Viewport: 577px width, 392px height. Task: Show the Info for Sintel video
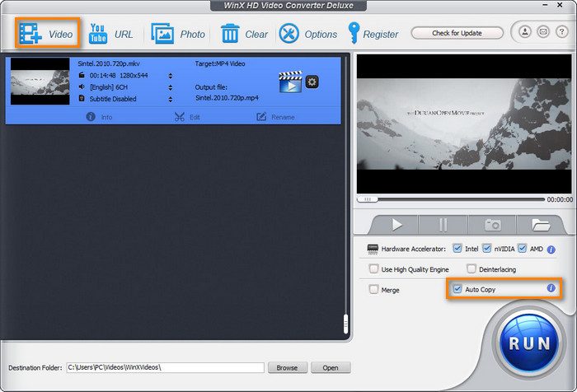(x=100, y=117)
